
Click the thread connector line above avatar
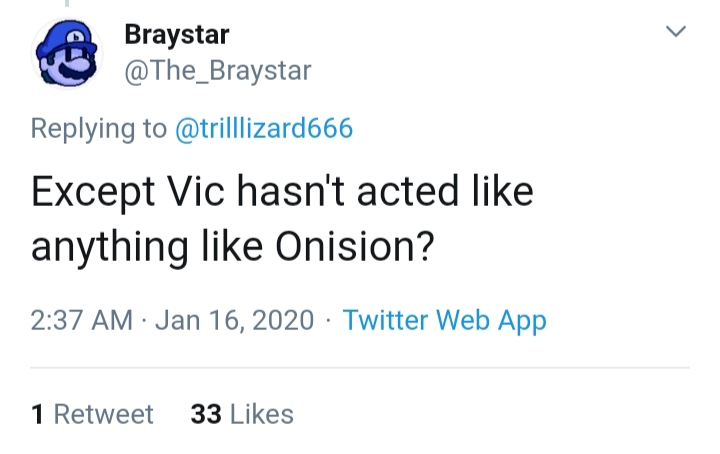coord(67,3)
